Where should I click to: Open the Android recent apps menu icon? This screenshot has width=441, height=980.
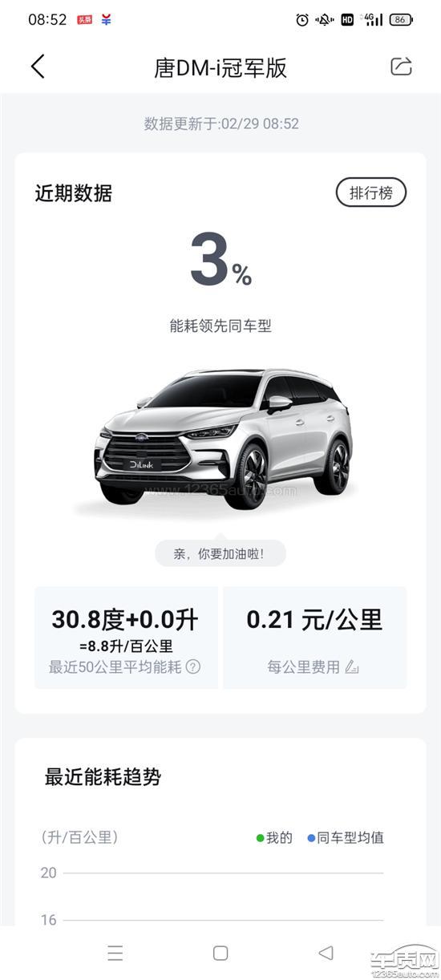point(115,952)
